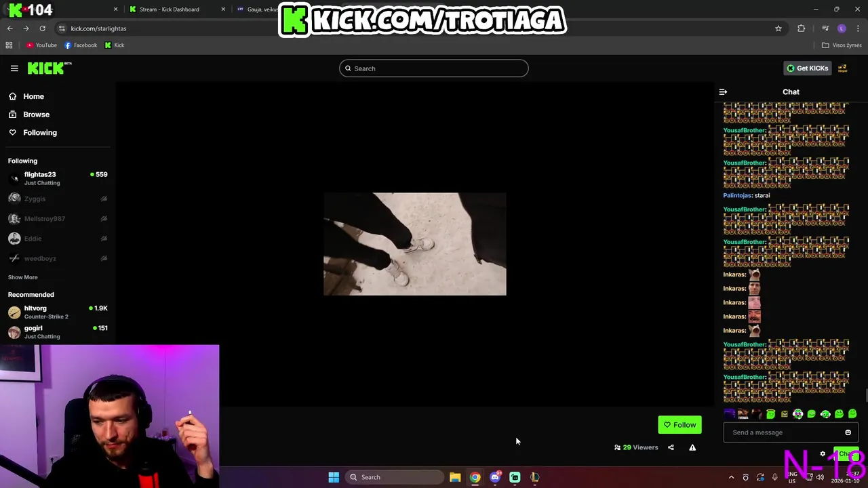
Task: Open the offline weedboyz channel
Action: 58,258
